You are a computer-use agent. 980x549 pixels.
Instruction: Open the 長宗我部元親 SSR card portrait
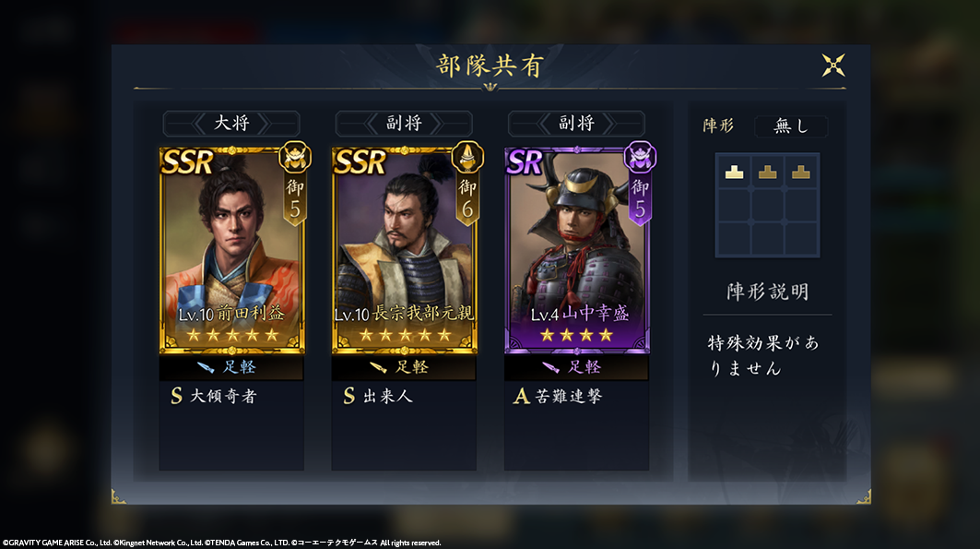(405, 250)
